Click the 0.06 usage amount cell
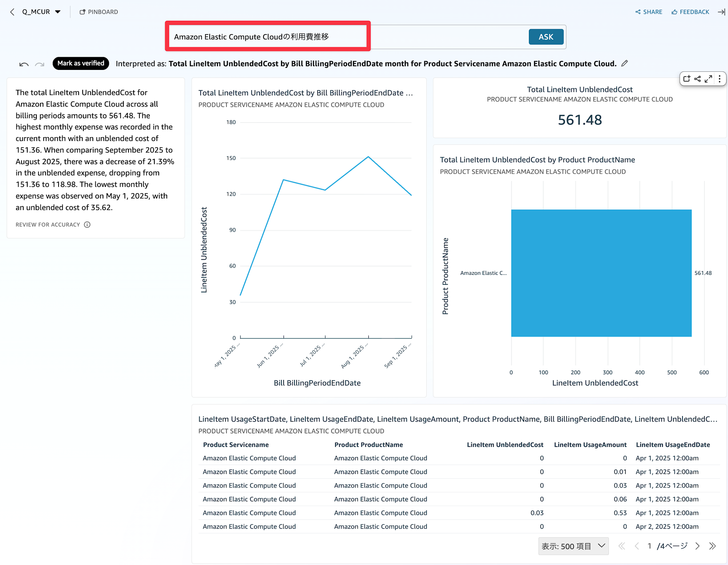728x565 pixels. 620,499
